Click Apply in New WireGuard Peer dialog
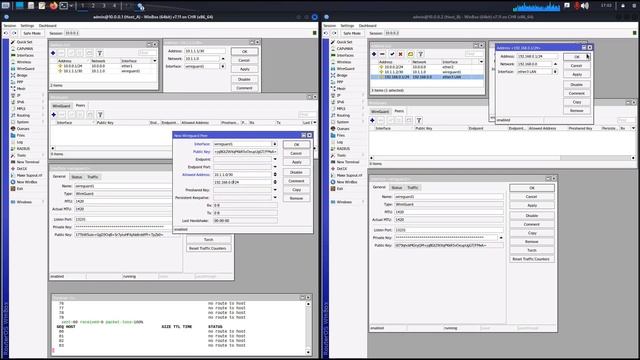 click(x=296, y=162)
